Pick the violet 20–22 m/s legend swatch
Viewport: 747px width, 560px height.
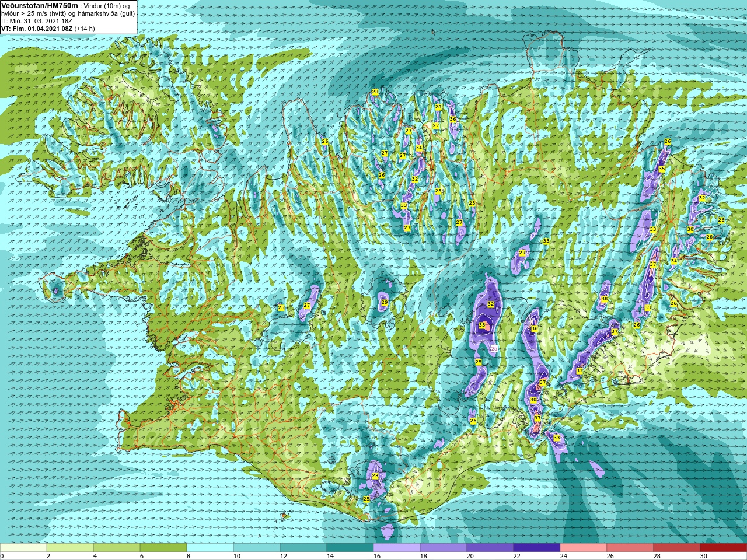coord(490,548)
